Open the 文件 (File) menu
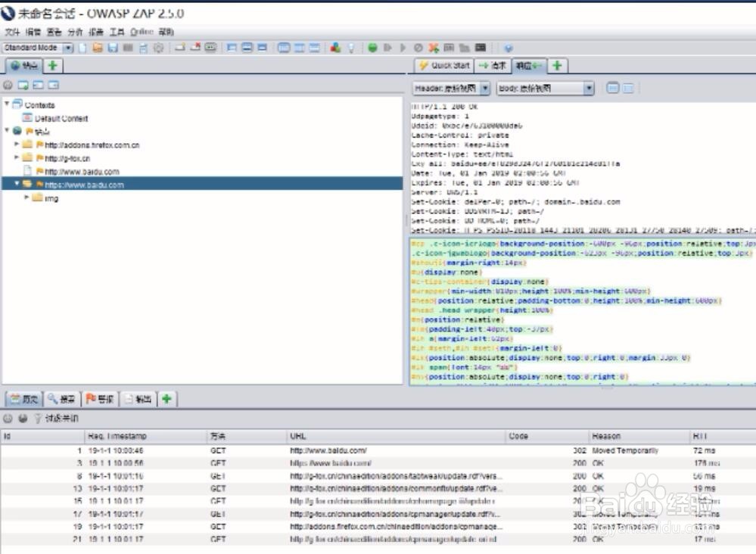The image size is (756, 554). click(12, 32)
